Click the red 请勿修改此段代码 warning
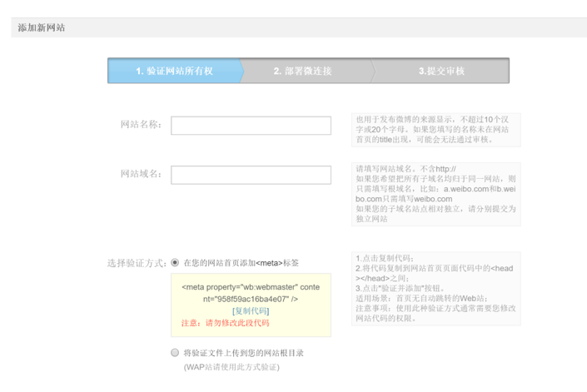The height and width of the screenshot is (392, 587). point(225,323)
